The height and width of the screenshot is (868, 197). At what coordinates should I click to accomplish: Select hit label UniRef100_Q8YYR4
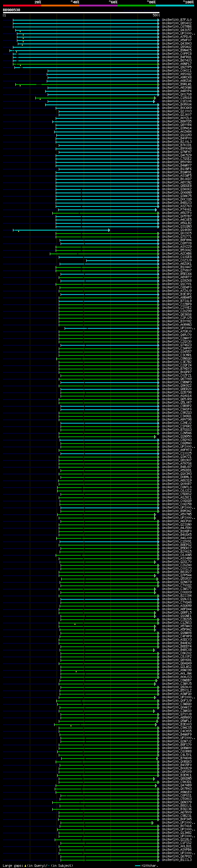(x=176, y=125)
